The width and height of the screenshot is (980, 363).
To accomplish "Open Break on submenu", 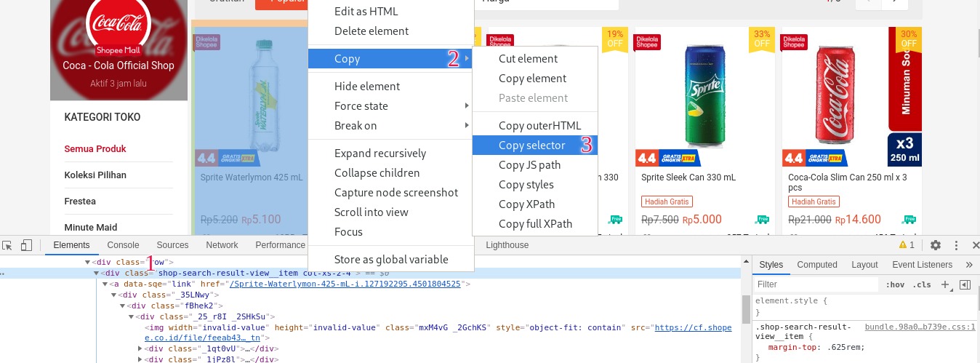I will pos(390,125).
